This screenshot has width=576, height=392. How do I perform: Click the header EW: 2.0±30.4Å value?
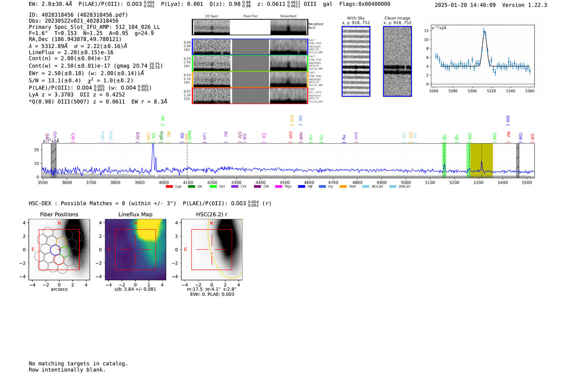pos(50,4)
